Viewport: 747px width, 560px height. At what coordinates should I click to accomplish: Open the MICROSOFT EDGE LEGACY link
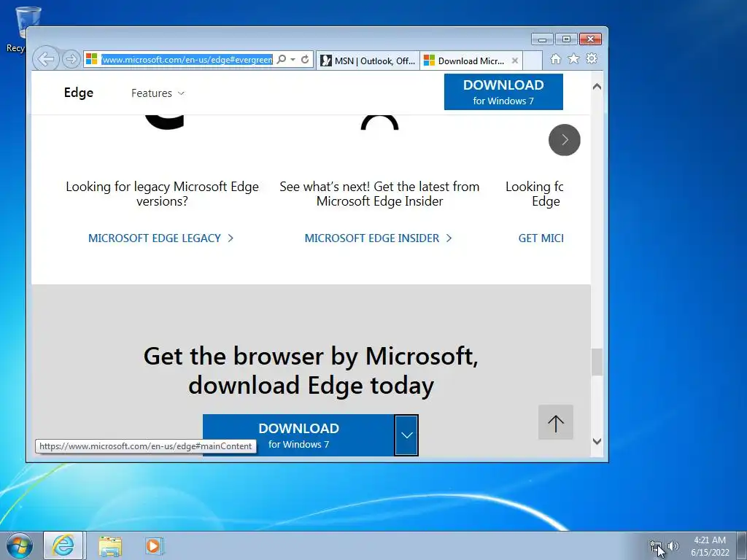160,238
